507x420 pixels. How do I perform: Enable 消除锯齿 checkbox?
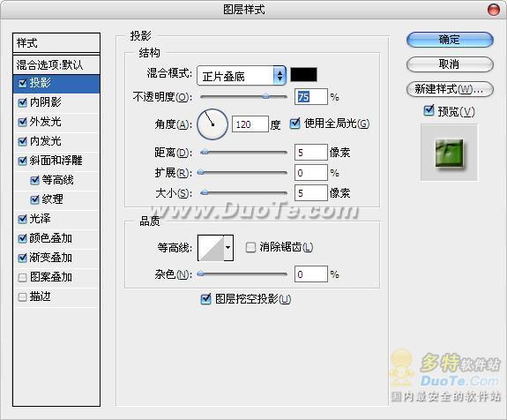tap(250, 248)
